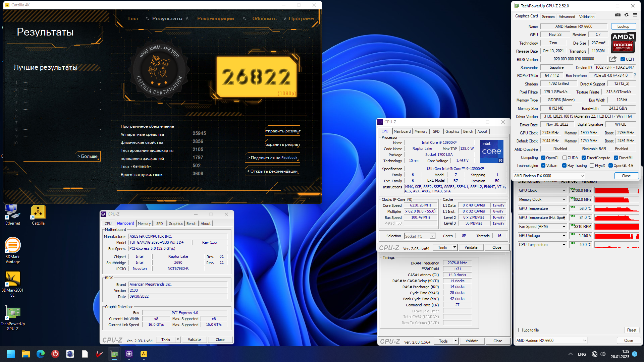
Task: Toggle the CUDA checkbox
Action: pyautogui.click(x=565, y=158)
